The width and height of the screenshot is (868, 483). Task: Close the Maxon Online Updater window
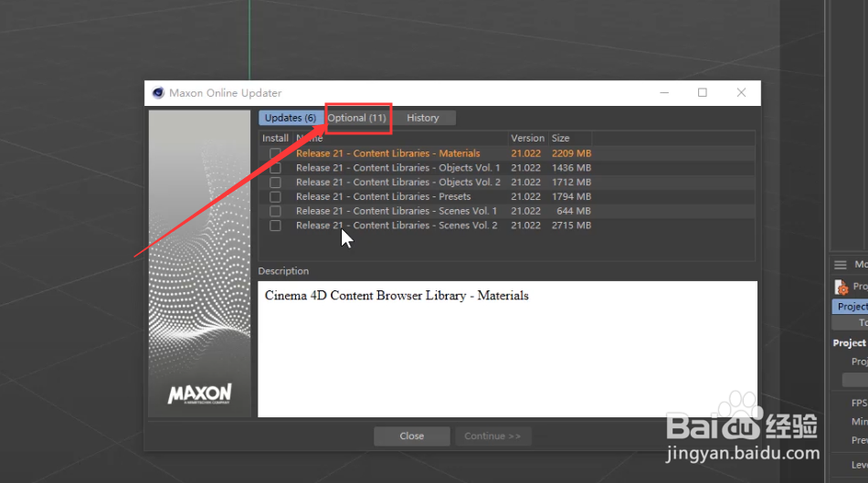pyautogui.click(x=741, y=93)
